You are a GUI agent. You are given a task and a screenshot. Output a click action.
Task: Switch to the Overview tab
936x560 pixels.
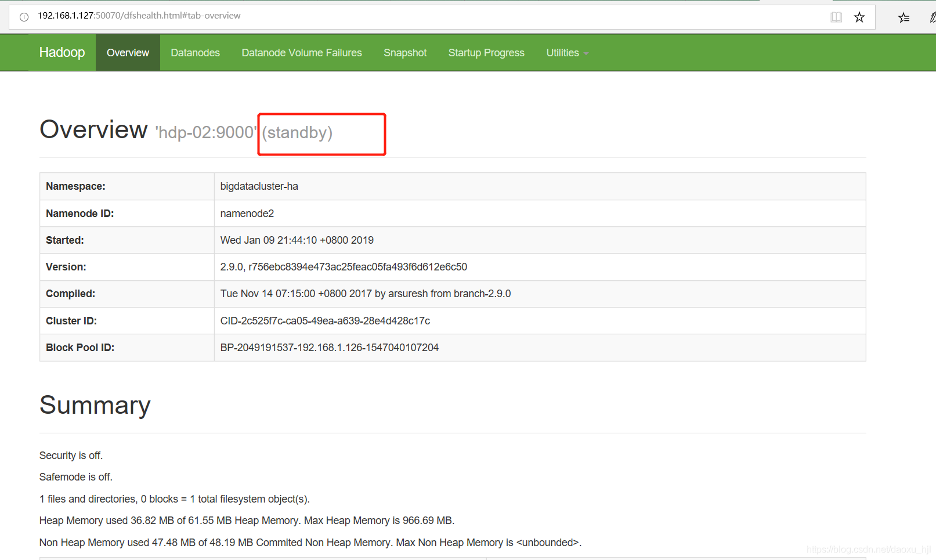pos(128,52)
